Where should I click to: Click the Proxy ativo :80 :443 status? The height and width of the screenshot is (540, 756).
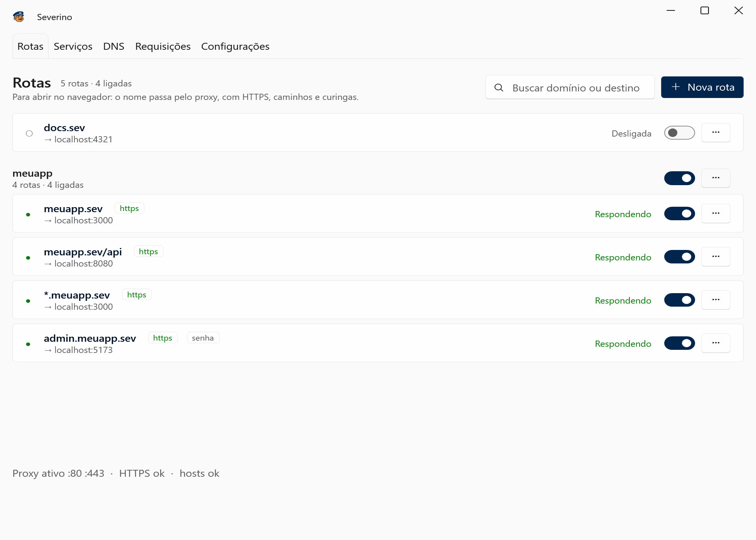58,473
